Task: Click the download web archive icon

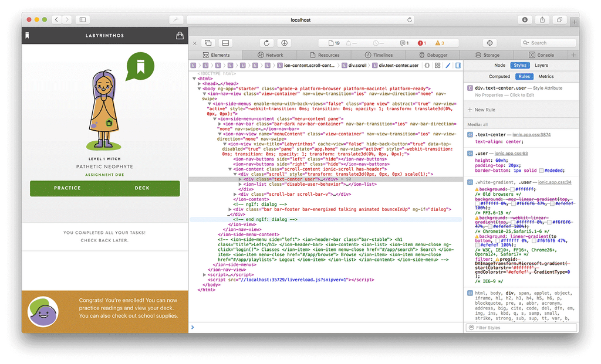Action: pyautogui.click(x=284, y=43)
